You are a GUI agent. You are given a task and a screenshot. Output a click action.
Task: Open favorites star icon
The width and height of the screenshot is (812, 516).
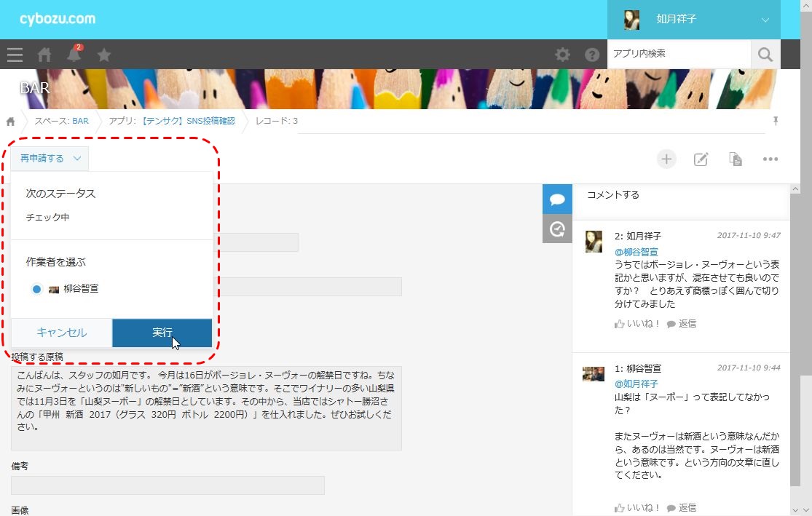[104, 55]
